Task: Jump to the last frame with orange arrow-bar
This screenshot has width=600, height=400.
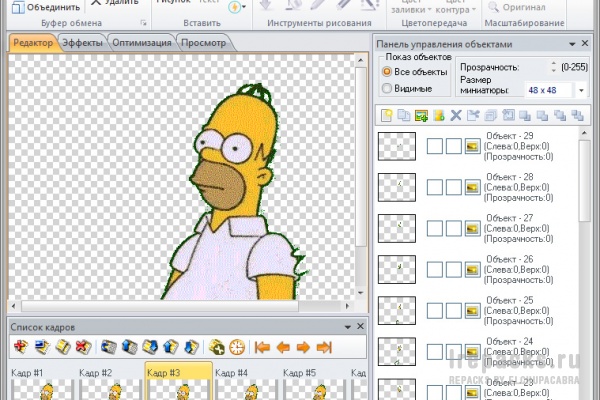Action: click(x=324, y=347)
